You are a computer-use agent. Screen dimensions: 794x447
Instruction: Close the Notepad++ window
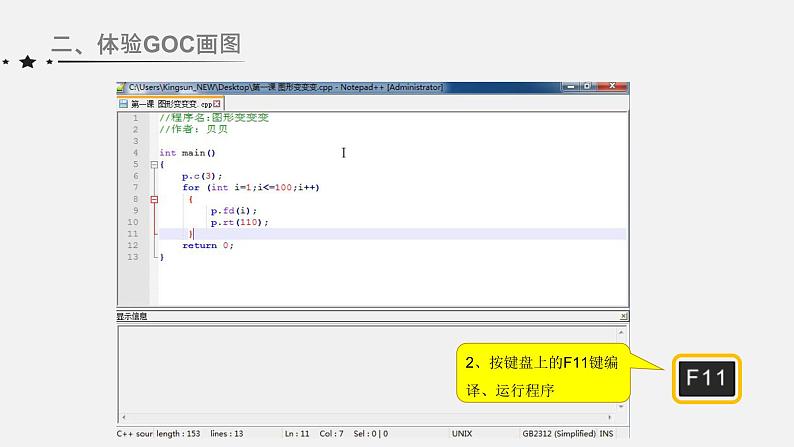(x=612, y=87)
